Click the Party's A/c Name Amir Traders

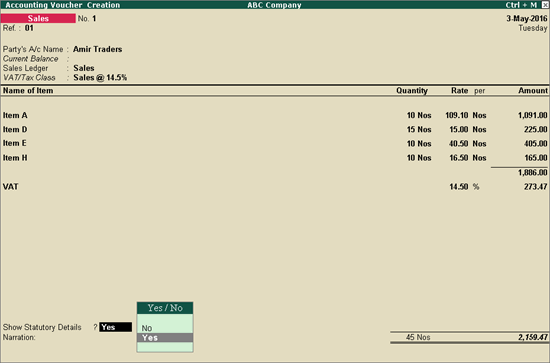[x=98, y=49]
